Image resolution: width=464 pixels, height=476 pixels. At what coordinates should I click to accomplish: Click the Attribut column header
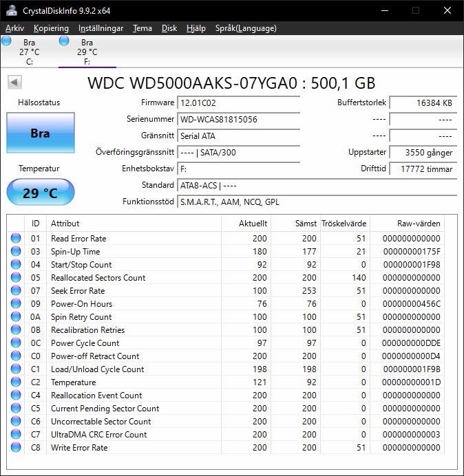134,224
